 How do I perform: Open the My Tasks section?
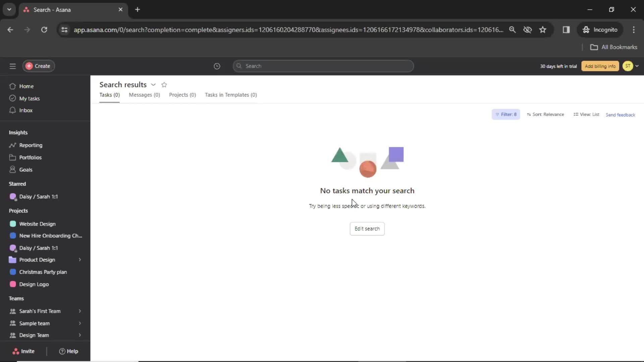[x=29, y=98]
